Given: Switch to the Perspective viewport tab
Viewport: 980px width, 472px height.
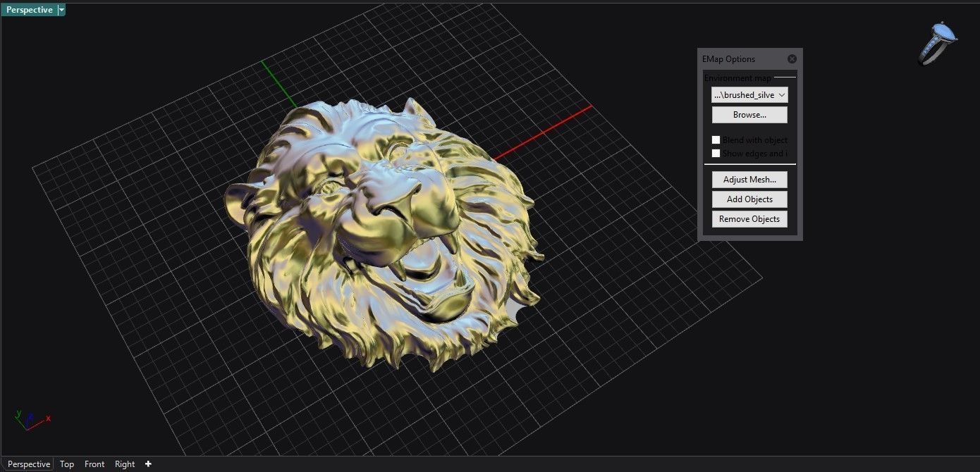Looking at the screenshot, I should (x=29, y=464).
